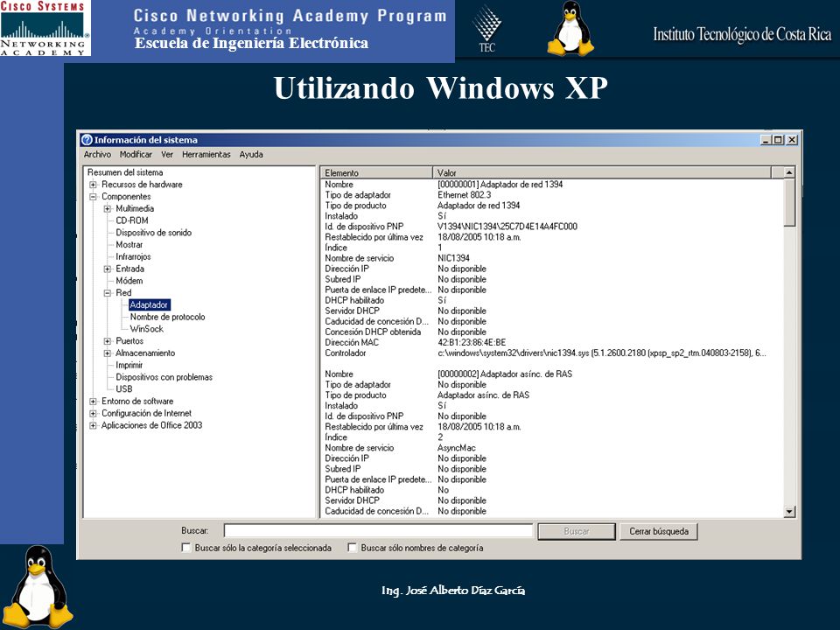Click the TEC logo in header
This screenshot has height=630, width=840.
pos(486,28)
